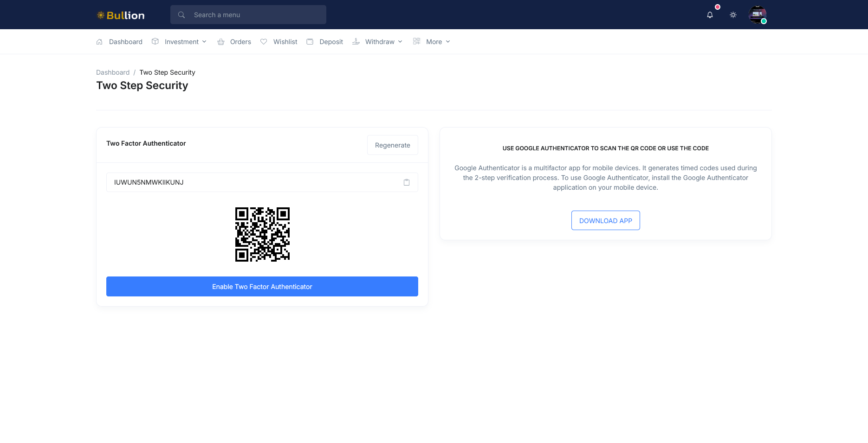868x443 pixels.
Task: Click the Investment box icon
Action: pos(155,42)
